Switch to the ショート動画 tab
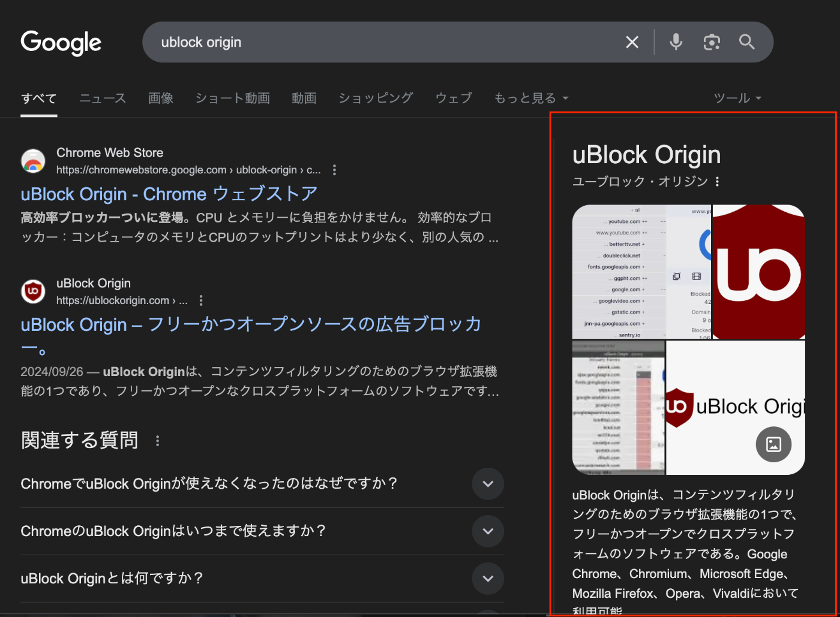Screen dimensions: 840x617 232,98
